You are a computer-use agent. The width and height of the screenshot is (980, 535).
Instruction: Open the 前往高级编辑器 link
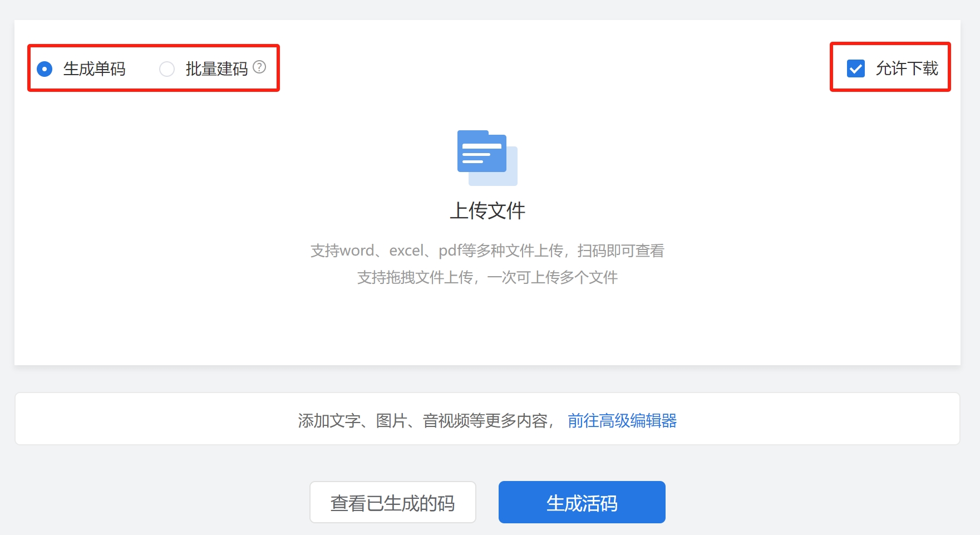(622, 420)
